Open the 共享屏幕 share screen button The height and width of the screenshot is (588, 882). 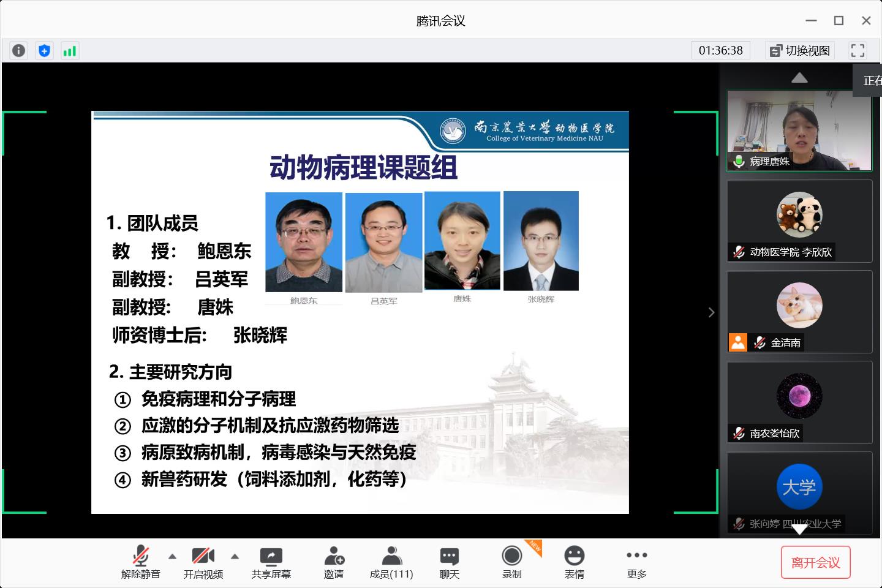click(x=271, y=562)
